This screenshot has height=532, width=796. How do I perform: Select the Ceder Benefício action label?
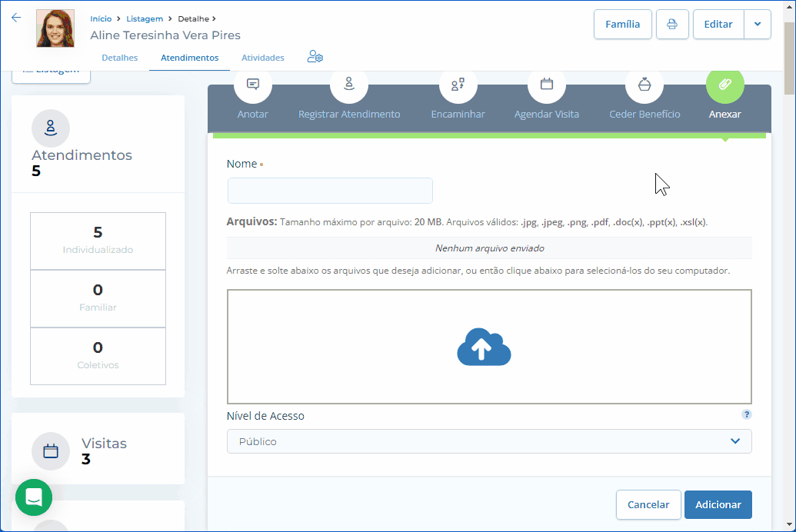coord(644,115)
